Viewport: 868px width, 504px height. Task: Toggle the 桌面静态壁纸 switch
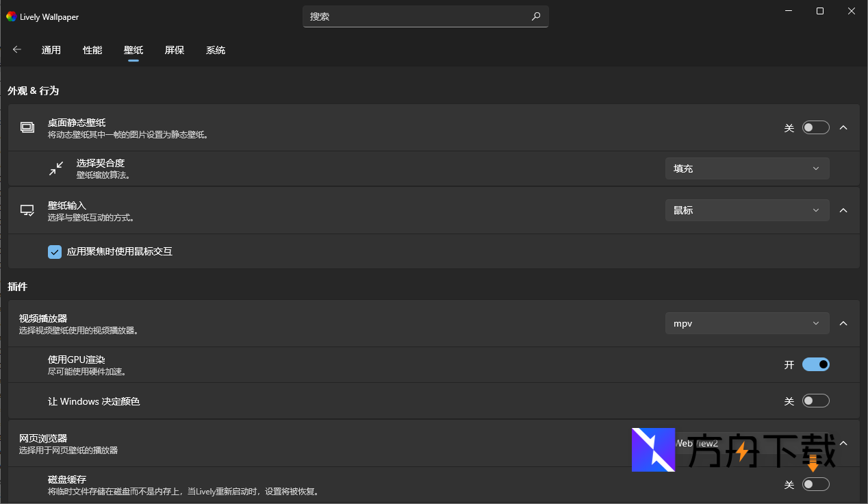tap(815, 127)
